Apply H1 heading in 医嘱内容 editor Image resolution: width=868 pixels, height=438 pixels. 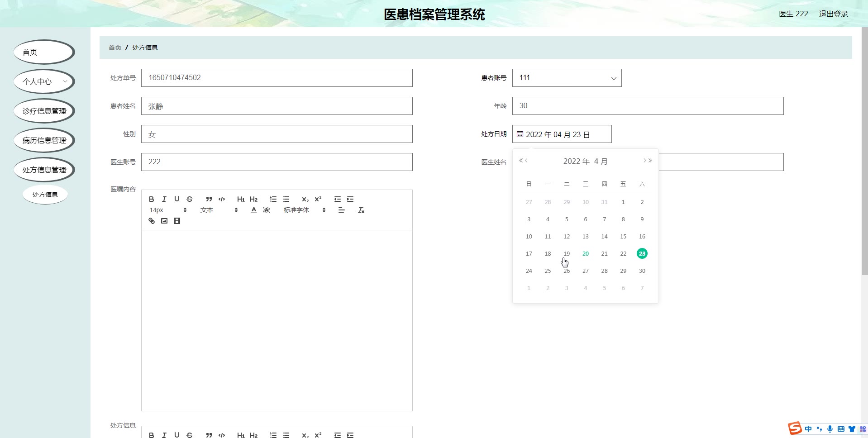[241, 199]
